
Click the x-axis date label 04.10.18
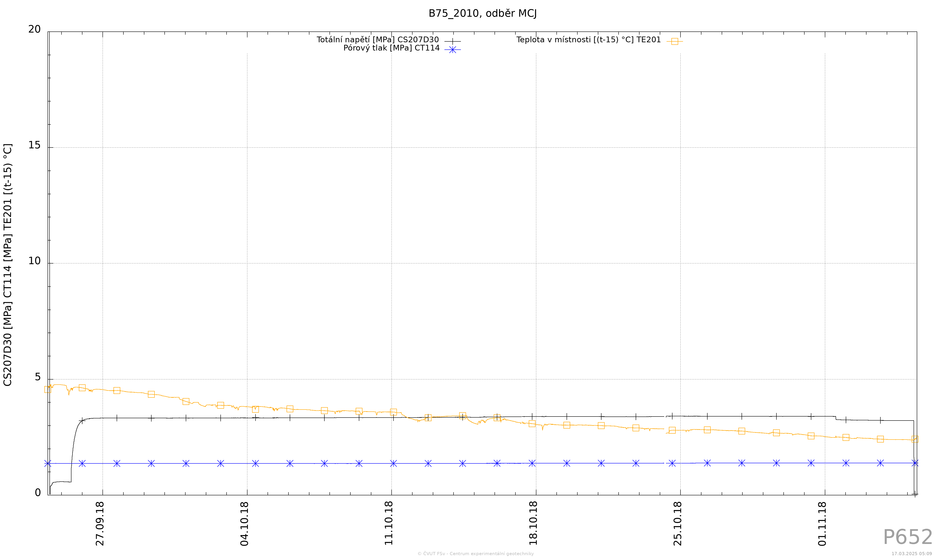tap(245, 523)
